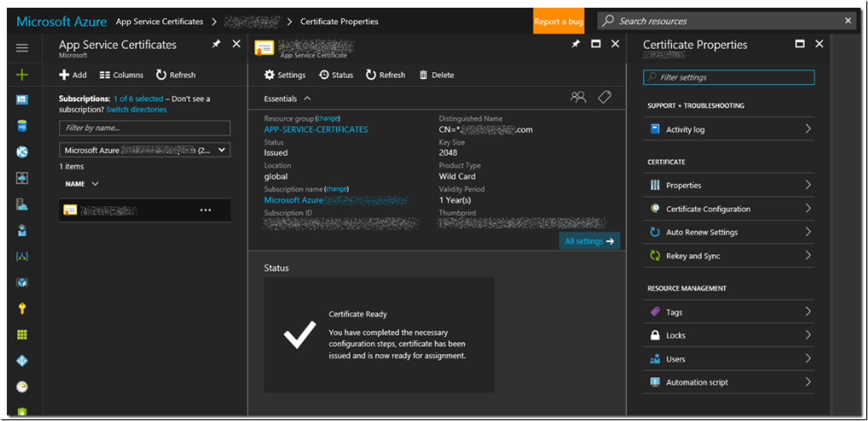
Task: Open the Properties settings item
Action: point(729,185)
